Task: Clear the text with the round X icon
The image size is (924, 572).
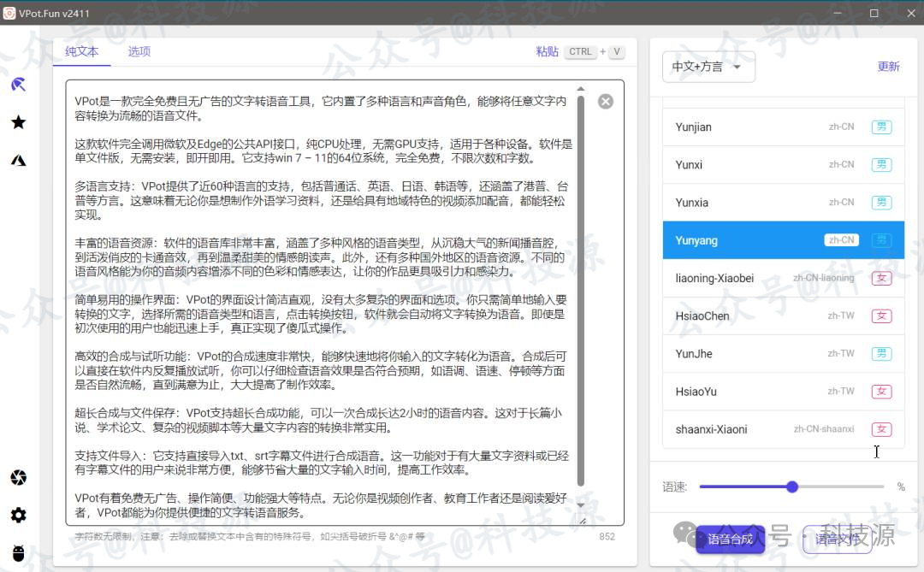Action: 605,102
